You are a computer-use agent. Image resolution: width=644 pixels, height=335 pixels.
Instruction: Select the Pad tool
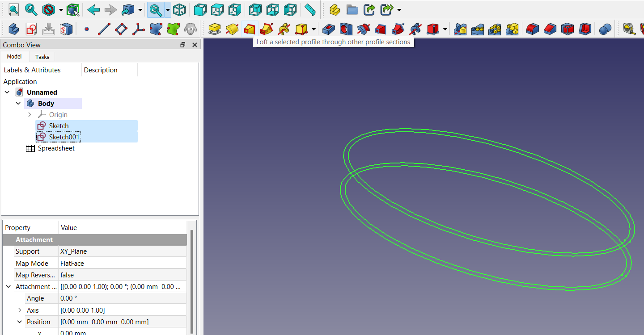click(x=214, y=29)
